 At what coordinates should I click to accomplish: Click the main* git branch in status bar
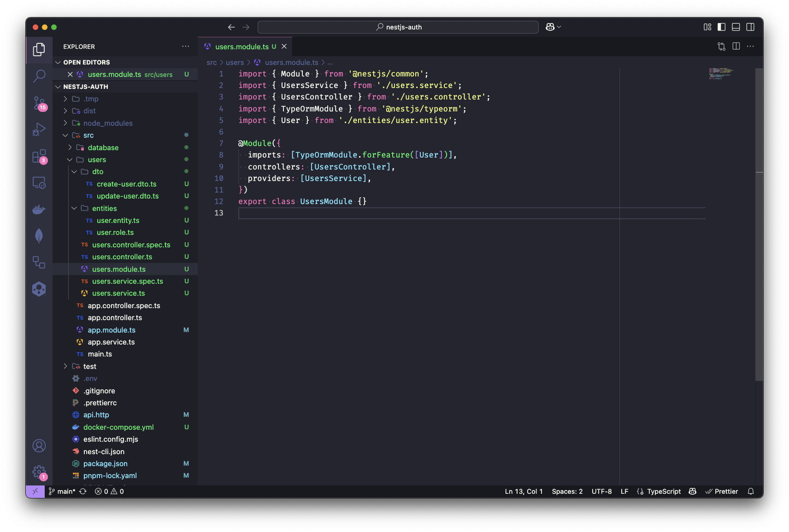pos(62,491)
